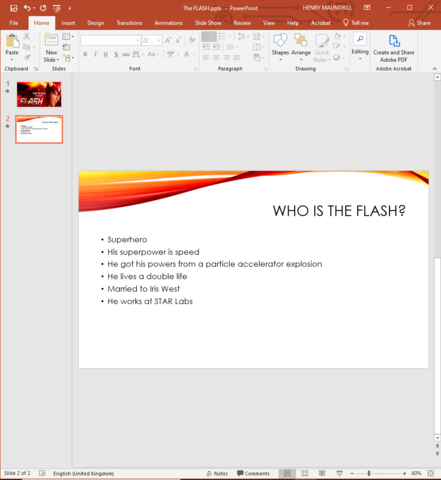Open the Arrange menu

click(x=301, y=47)
